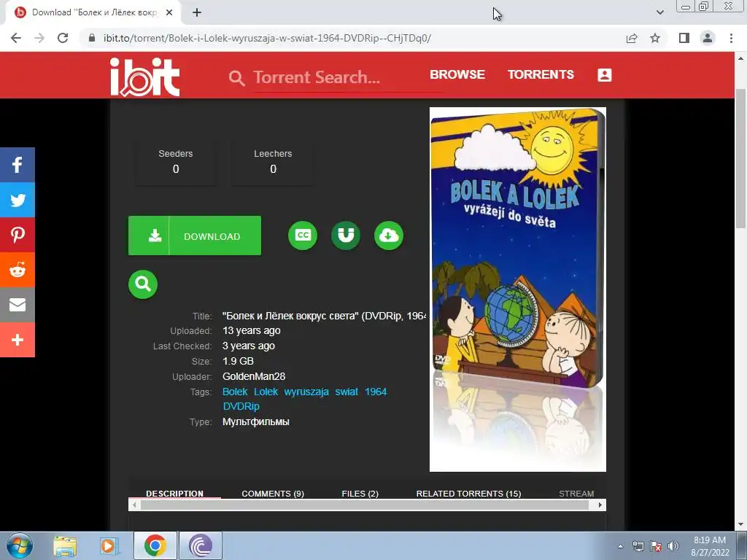Click horizontal tab scrollbar left arrow
The height and width of the screenshot is (560, 747).
coord(134,505)
